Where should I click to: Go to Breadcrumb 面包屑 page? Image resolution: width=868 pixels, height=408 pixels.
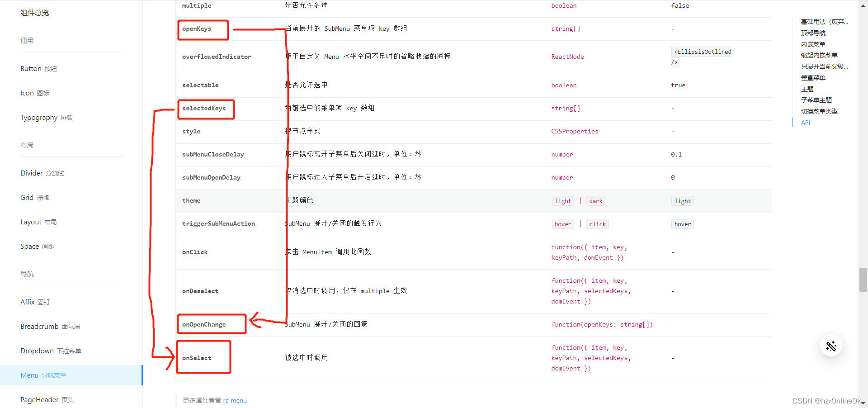[x=50, y=327]
